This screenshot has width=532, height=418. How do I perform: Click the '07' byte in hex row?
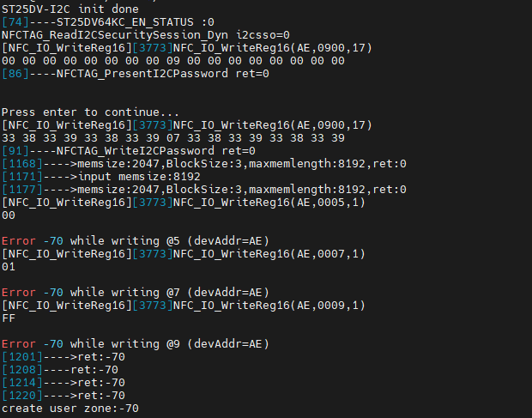pyautogui.click(x=173, y=138)
